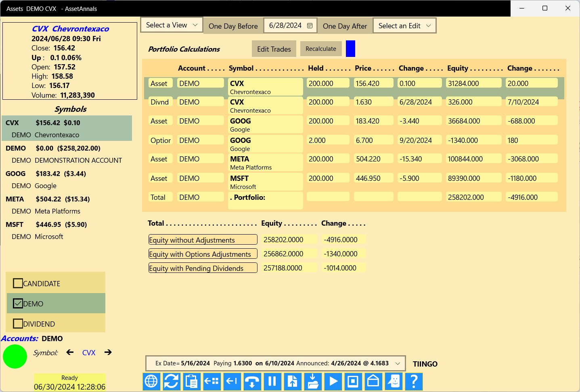The image size is (580, 392).
Task: Click the globe icon in bottom toolbar
Action: tap(151, 381)
